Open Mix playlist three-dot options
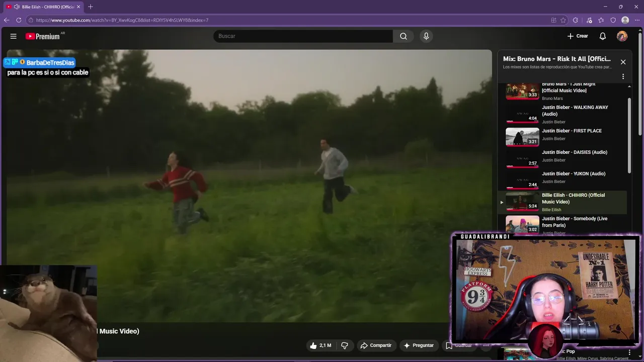644x362 pixels. (x=623, y=76)
